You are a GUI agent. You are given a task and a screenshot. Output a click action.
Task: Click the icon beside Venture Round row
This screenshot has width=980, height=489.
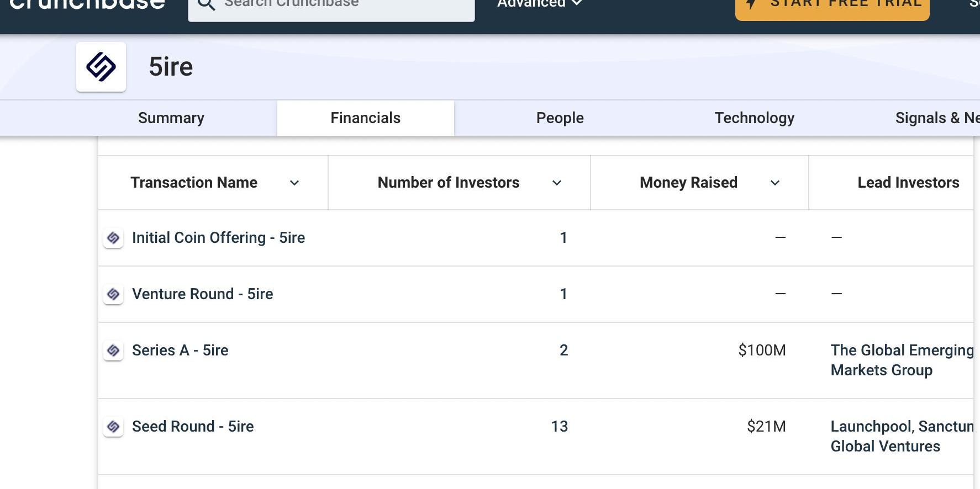tap(113, 294)
